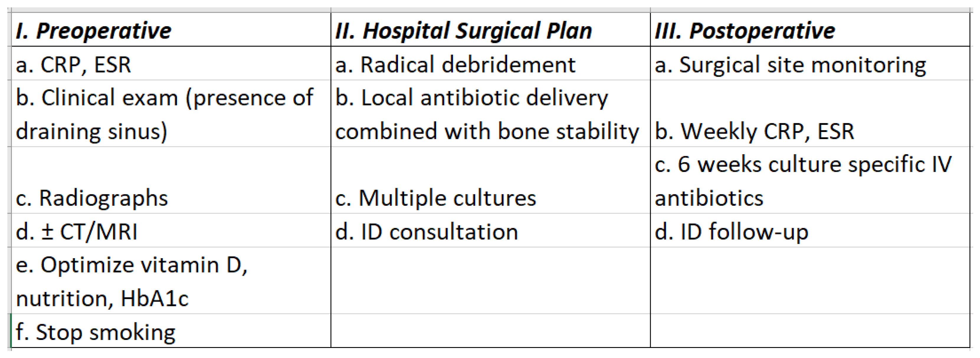The image size is (980, 358).
Task: Select the 'b. Clinical exam' draining sinus cell
Action: (x=171, y=113)
